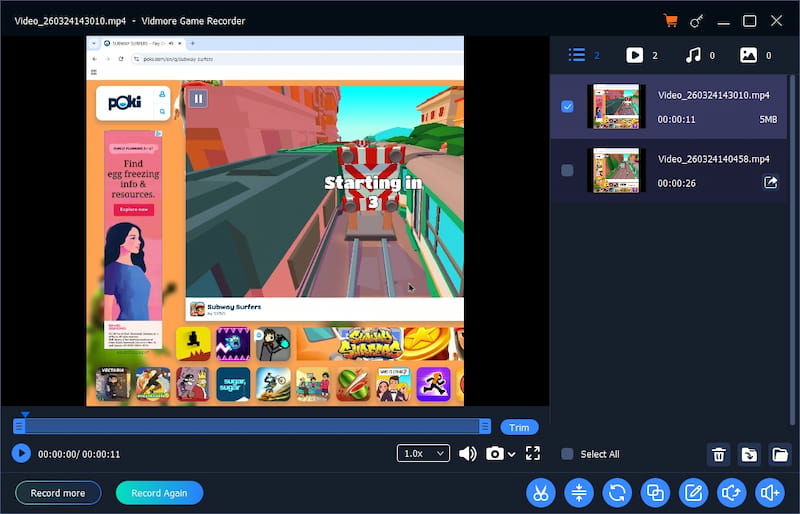Click the Record more button
800x514 pixels.
(58, 493)
